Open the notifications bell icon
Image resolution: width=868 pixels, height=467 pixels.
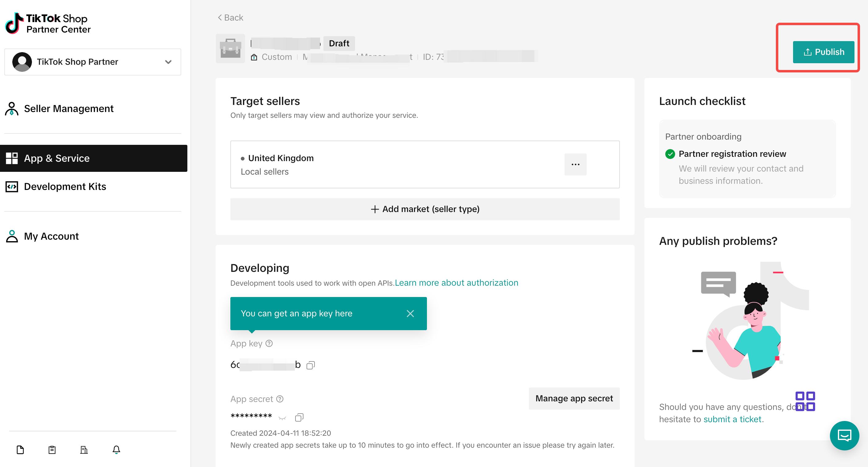116,450
